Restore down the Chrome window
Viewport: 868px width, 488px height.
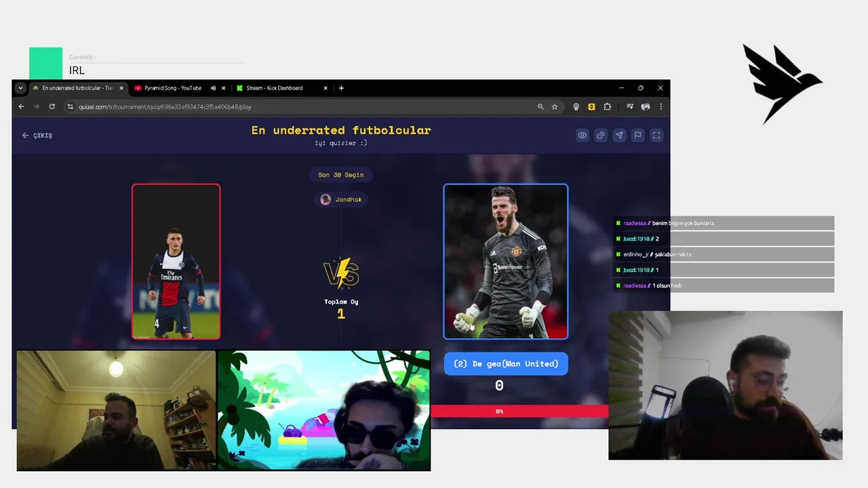tap(641, 88)
